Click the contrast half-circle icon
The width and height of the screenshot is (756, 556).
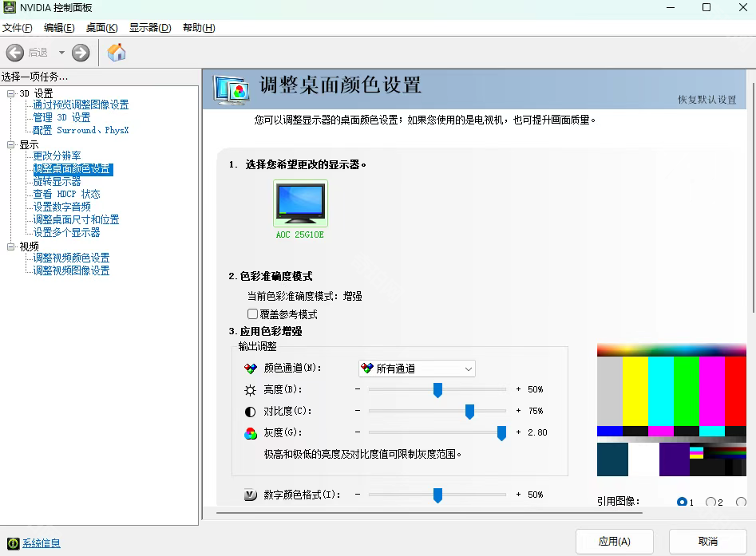click(250, 412)
